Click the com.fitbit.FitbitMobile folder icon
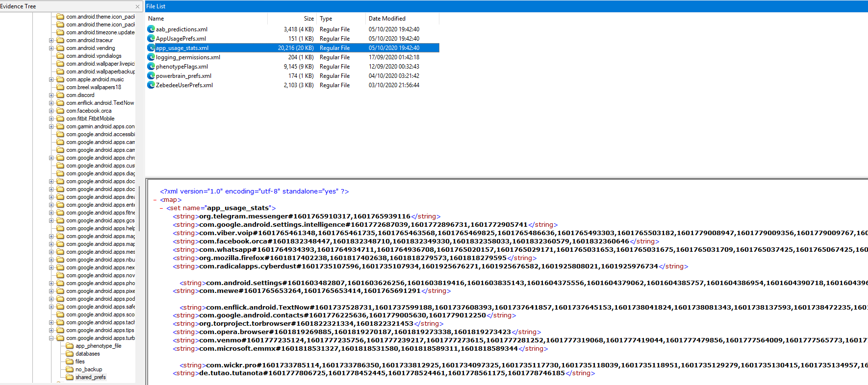Image resolution: width=868 pixels, height=385 pixels. pyautogui.click(x=60, y=119)
